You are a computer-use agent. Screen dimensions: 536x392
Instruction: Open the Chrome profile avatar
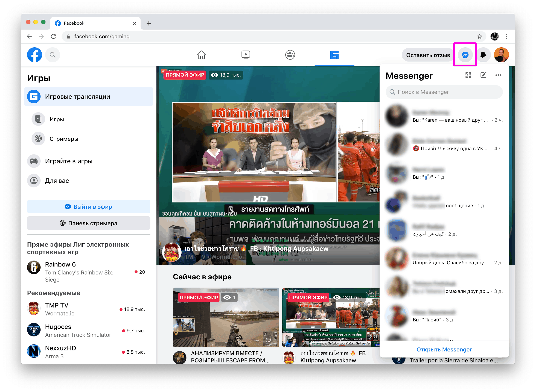pos(494,36)
